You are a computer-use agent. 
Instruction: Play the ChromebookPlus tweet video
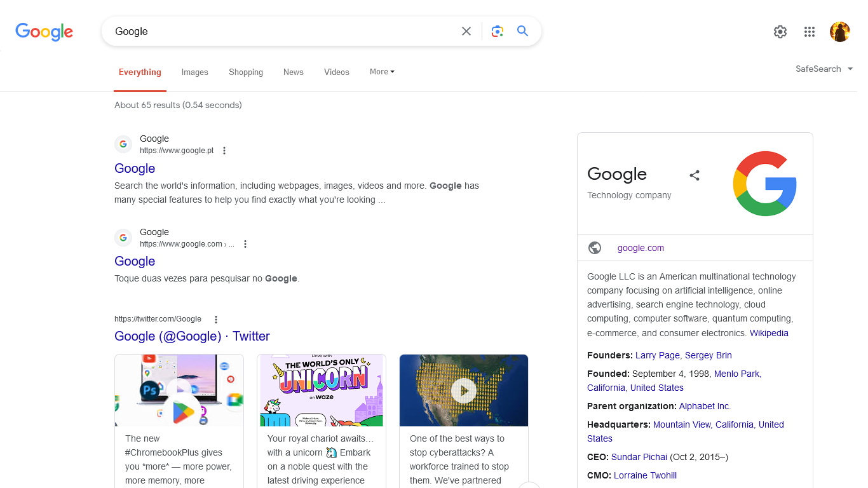(x=179, y=391)
